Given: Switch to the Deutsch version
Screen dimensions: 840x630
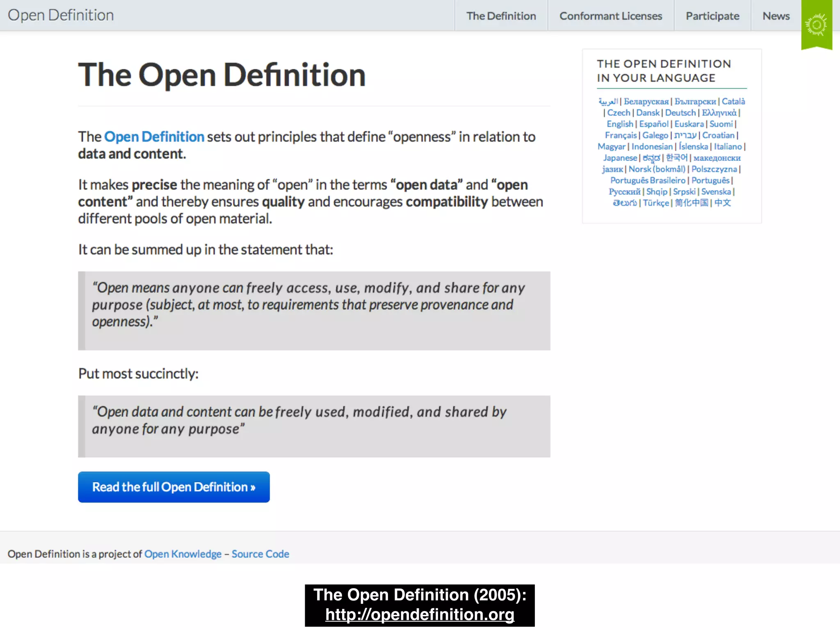Looking at the screenshot, I should point(680,112).
